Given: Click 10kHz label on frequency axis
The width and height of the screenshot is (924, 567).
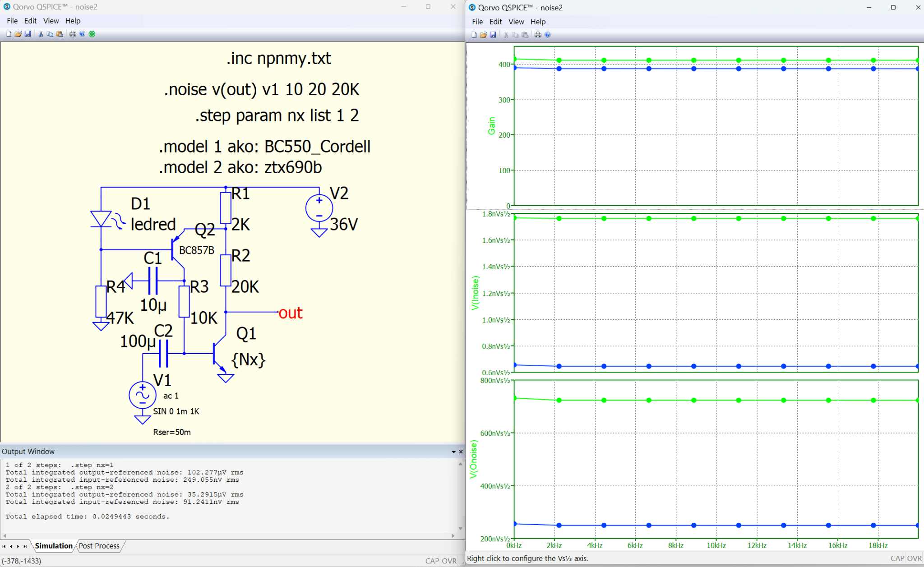Looking at the screenshot, I should [716, 545].
